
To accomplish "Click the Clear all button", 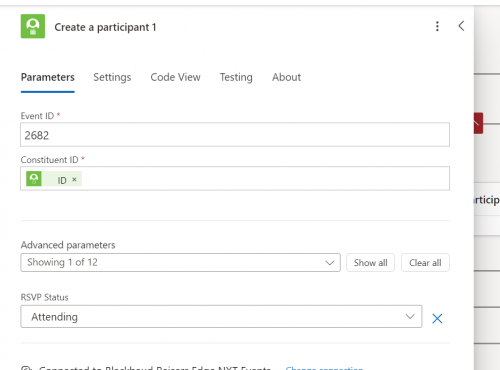I will click(x=425, y=263).
